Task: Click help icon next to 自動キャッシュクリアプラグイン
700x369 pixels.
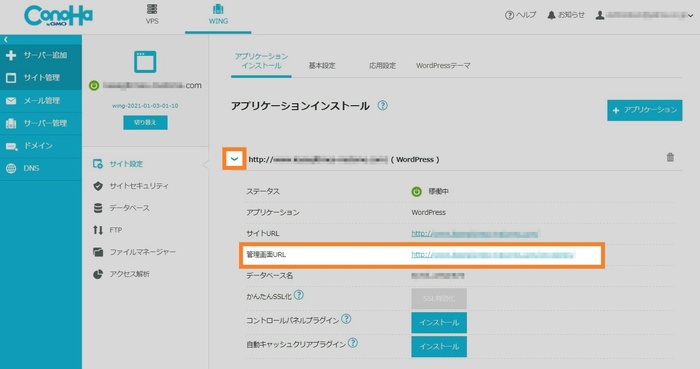Action: pos(353,343)
